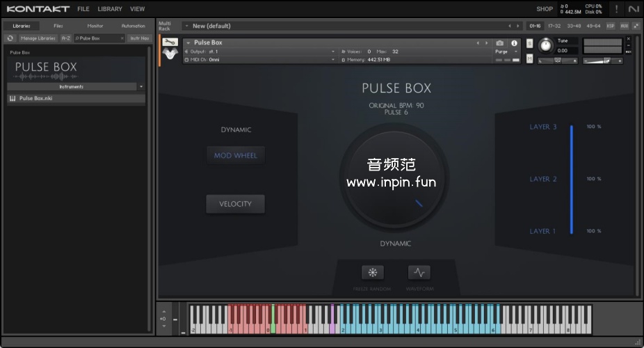Select previous multi with left arrow
This screenshot has width=644, height=348.
510,26
